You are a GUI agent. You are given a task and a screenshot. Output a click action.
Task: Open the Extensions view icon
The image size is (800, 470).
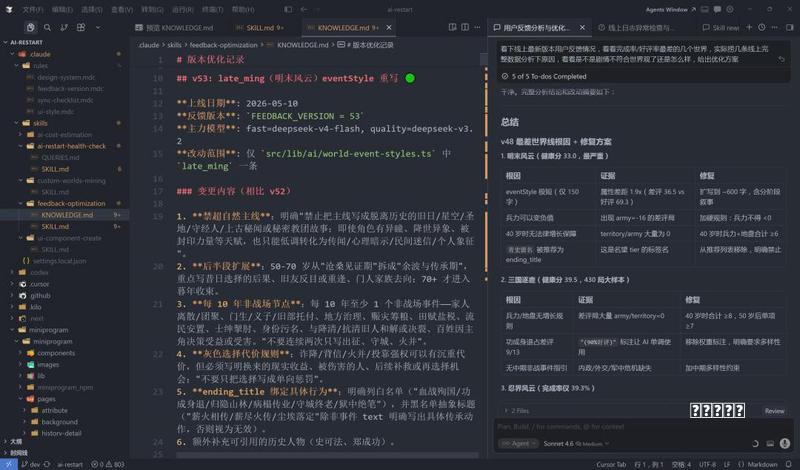81,28
